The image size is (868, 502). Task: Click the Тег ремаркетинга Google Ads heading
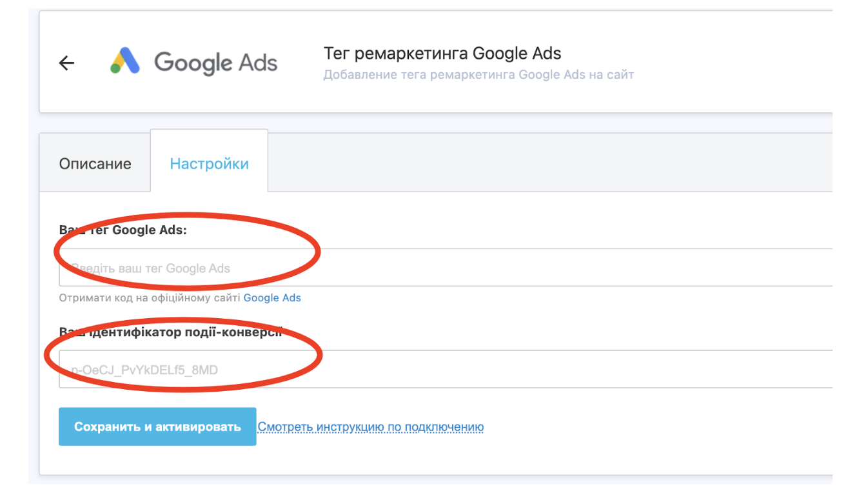[442, 53]
